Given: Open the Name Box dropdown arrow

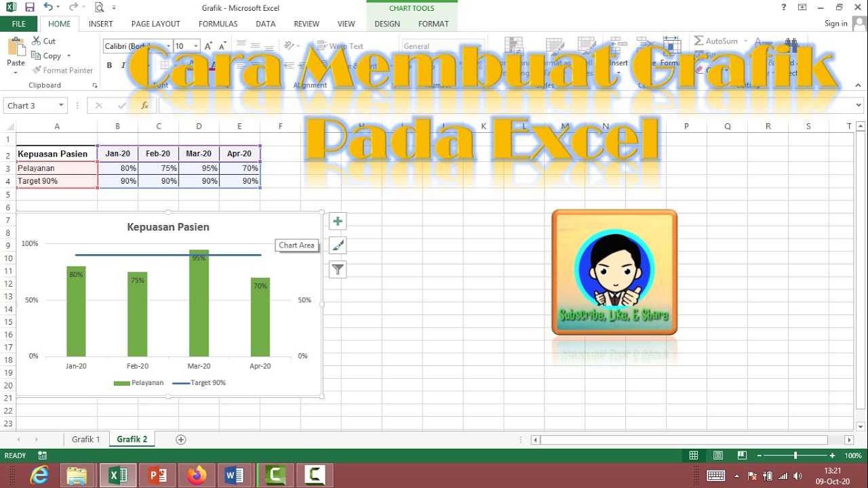Looking at the screenshot, I should point(61,106).
